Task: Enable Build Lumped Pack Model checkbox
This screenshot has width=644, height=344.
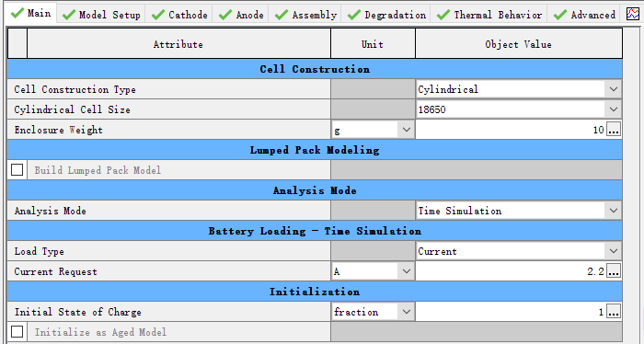Action: pos(17,169)
